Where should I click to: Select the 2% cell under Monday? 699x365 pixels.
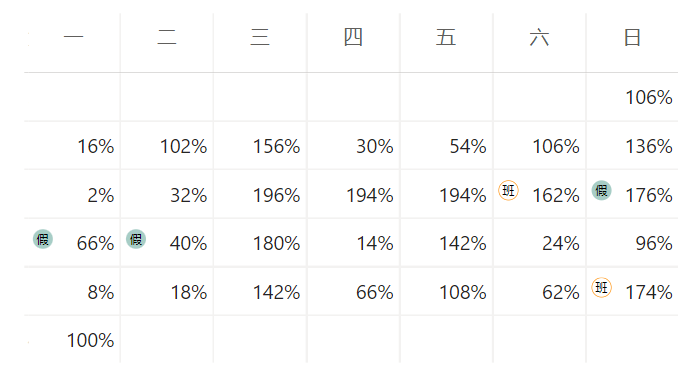[x=72, y=194]
